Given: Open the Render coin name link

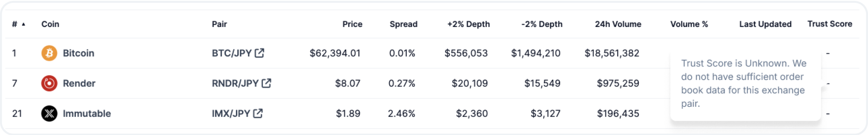Looking at the screenshot, I should [79, 83].
